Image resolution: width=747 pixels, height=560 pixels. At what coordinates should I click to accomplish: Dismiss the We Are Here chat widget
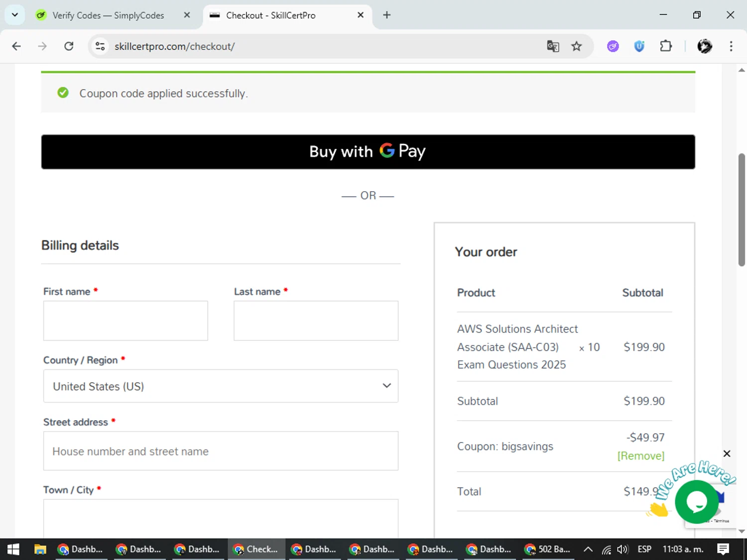click(727, 453)
